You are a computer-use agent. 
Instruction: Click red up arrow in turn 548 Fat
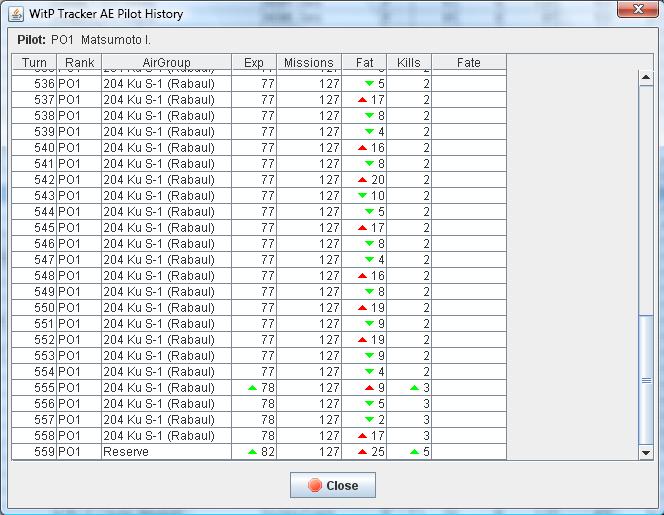click(x=362, y=275)
